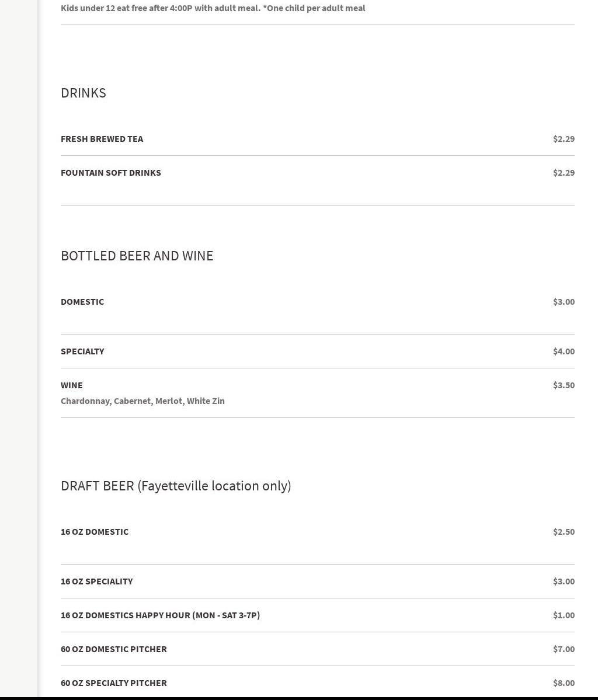
Task: Click the bottled Specialty beer item
Action: click(82, 351)
